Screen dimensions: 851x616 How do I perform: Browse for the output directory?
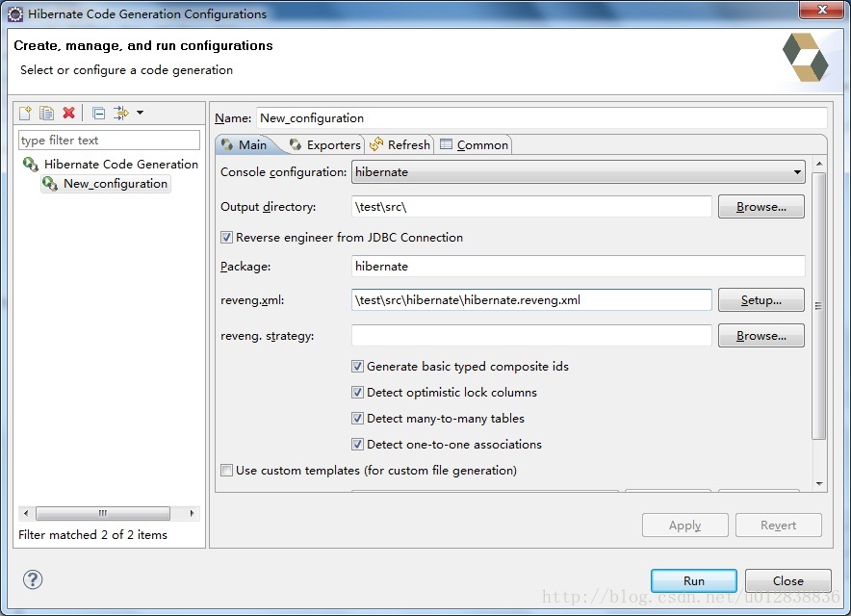[761, 207]
